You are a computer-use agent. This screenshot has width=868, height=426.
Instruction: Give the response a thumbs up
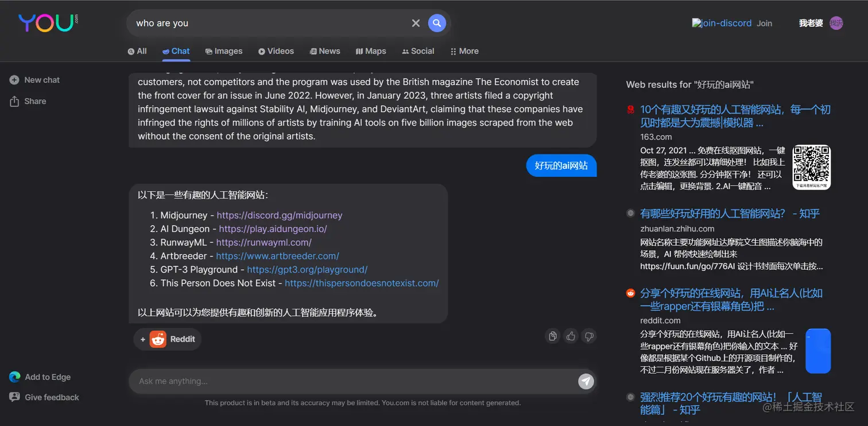click(571, 336)
